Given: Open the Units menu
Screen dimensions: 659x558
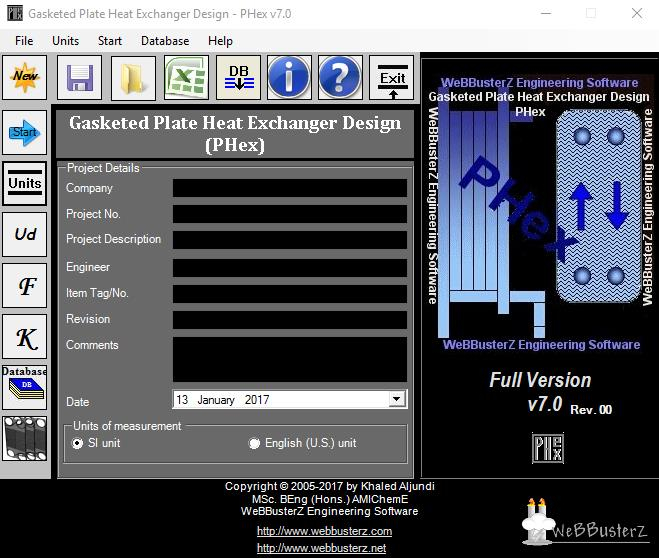Looking at the screenshot, I should tap(66, 41).
